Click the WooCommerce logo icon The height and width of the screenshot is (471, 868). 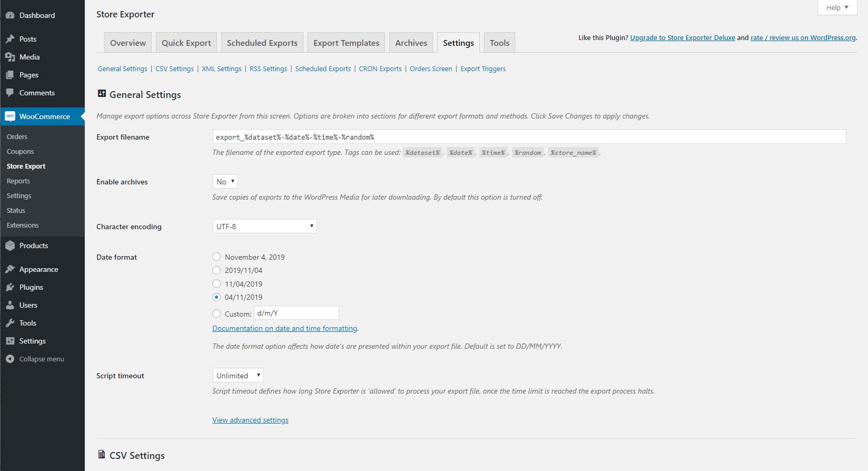coord(10,116)
